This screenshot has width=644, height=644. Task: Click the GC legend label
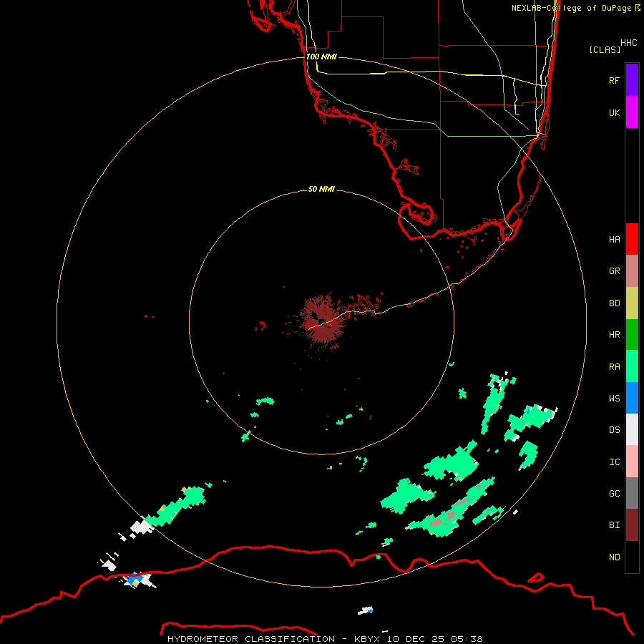point(614,493)
